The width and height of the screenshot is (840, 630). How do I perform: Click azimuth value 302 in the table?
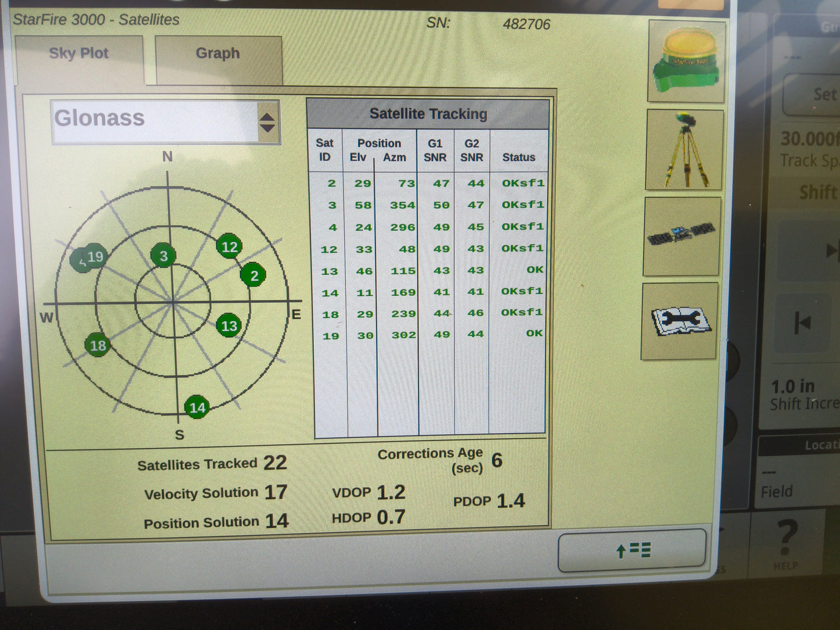404,335
